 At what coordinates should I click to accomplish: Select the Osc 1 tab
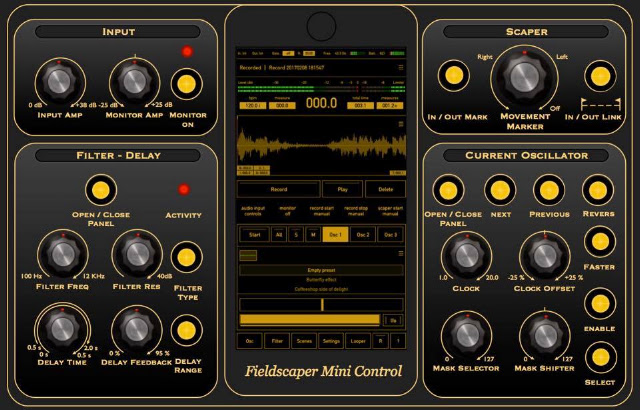click(336, 235)
